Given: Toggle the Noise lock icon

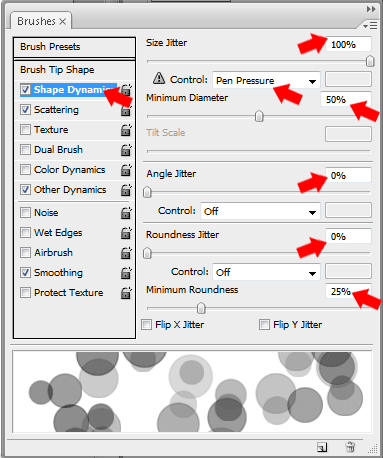Looking at the screenshot, I should (x=126, y=213).
